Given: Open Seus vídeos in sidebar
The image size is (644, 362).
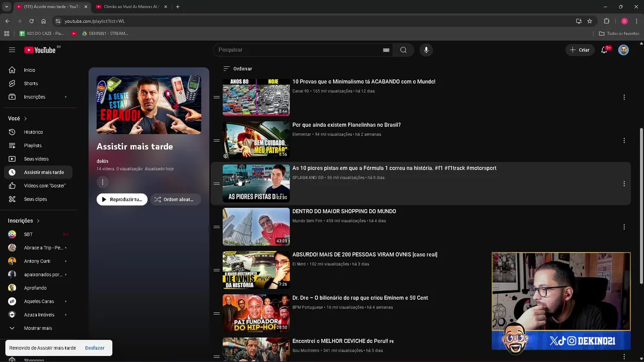Looking at the screenshot, I should pyautogui.click(x=38, y=159).
